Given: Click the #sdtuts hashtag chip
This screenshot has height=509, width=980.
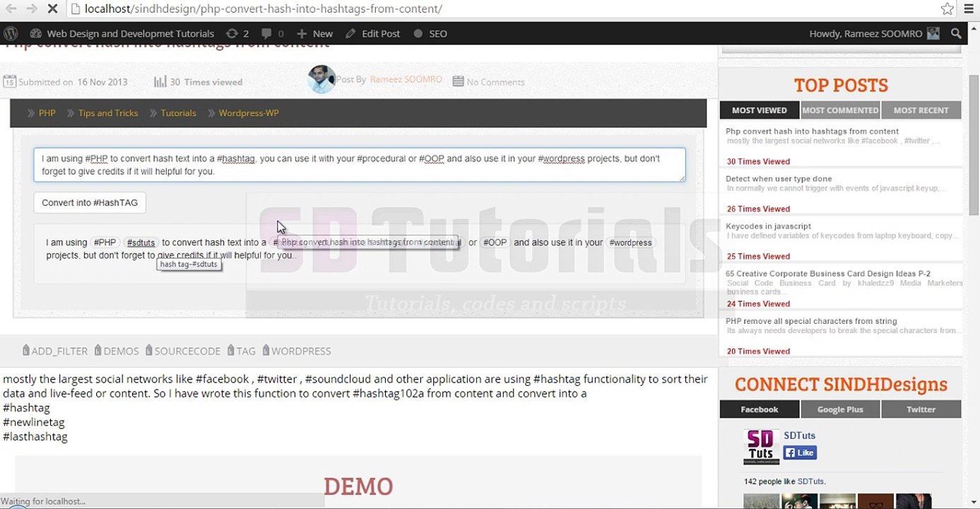Looking at the screenshot, I should [x=141, y=242].
